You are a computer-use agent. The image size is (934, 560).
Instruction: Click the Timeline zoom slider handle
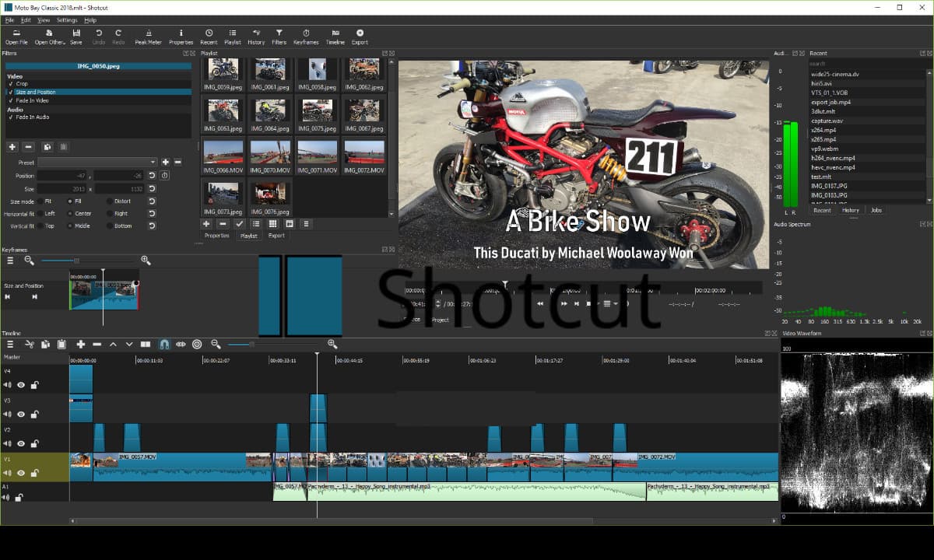click(251, 344)
